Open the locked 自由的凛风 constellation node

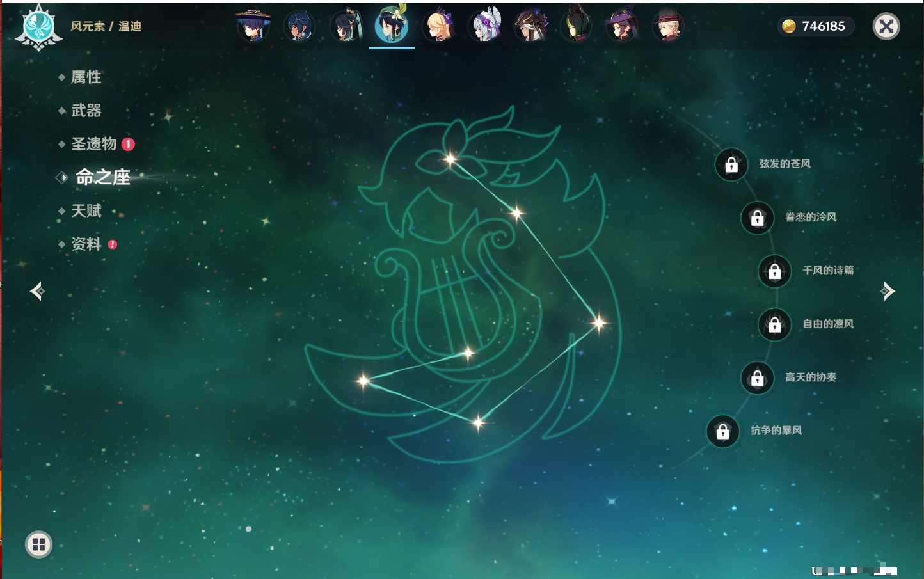pyautogui.click(x=775, y=324)
